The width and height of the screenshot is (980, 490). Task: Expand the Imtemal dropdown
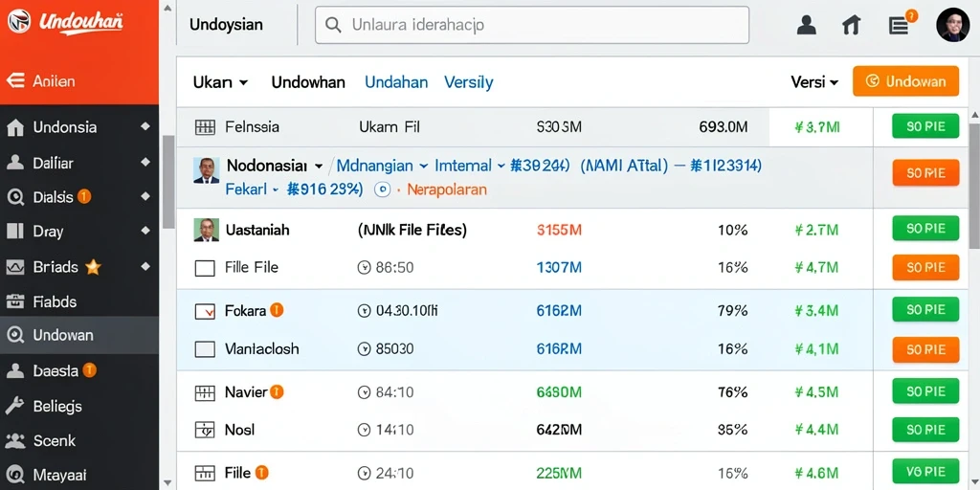[501, 167]
